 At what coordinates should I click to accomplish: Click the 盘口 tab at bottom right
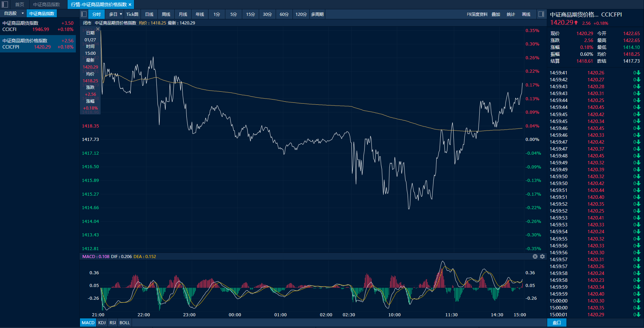tap(557, 322)
